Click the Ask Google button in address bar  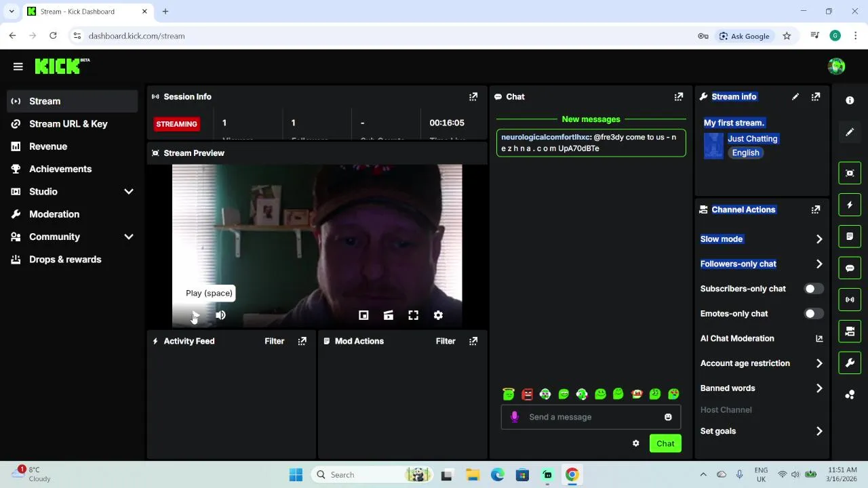744,36
